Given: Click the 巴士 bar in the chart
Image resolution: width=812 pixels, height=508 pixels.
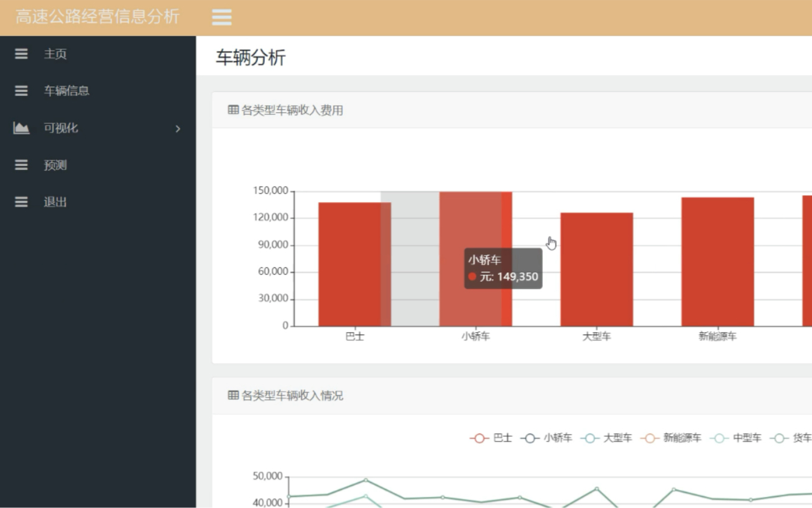Looking at the screenshot, I should 354,264.
